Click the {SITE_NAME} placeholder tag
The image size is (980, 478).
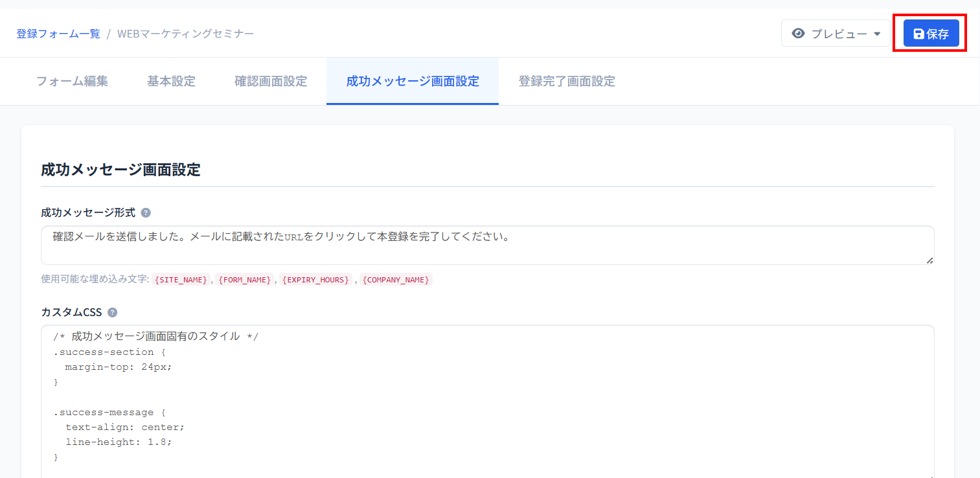181,280
